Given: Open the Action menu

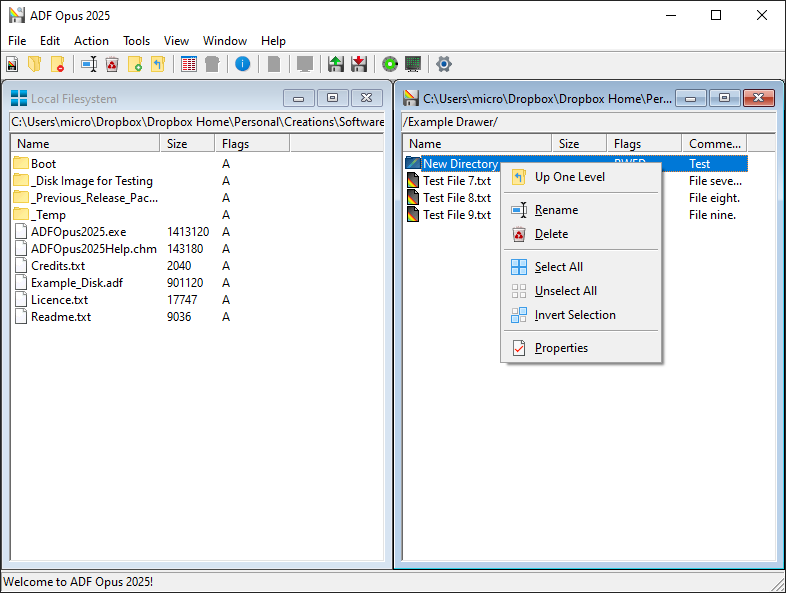Looking at the screenshot, I should (91, 41).
